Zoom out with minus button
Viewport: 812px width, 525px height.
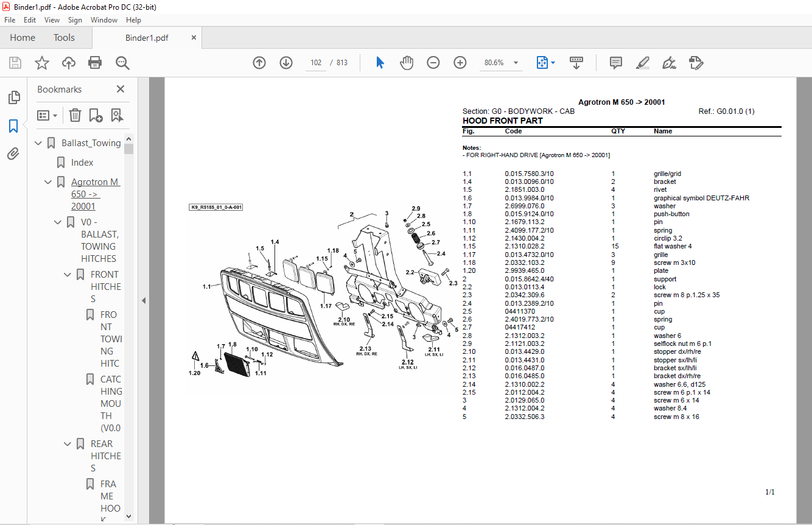tap(433, 63)
